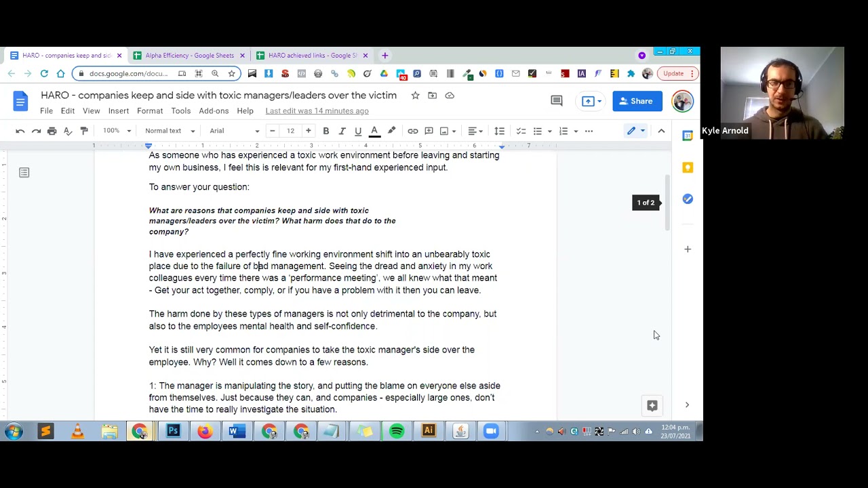
Task: View document cloud save status
Action: (x=449, y=96)
